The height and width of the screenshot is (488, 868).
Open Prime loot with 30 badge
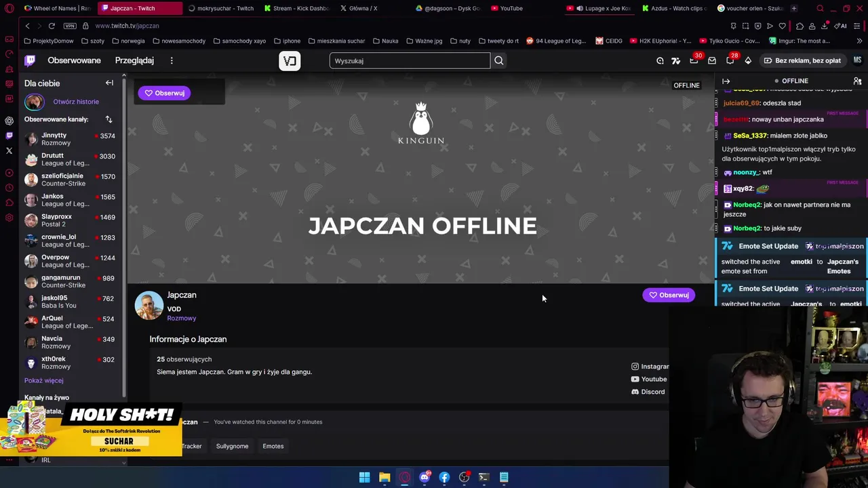click(694, 60)
